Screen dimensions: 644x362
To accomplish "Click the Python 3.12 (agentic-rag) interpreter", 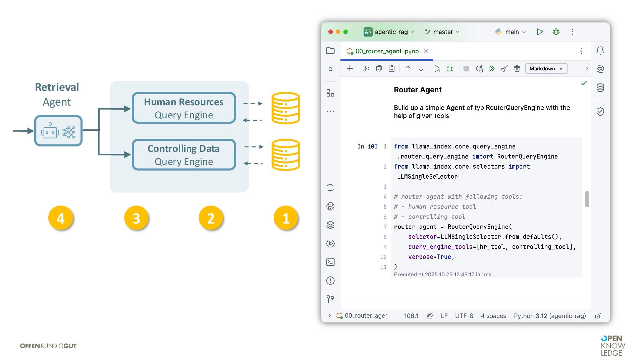I will coord(550,316).
